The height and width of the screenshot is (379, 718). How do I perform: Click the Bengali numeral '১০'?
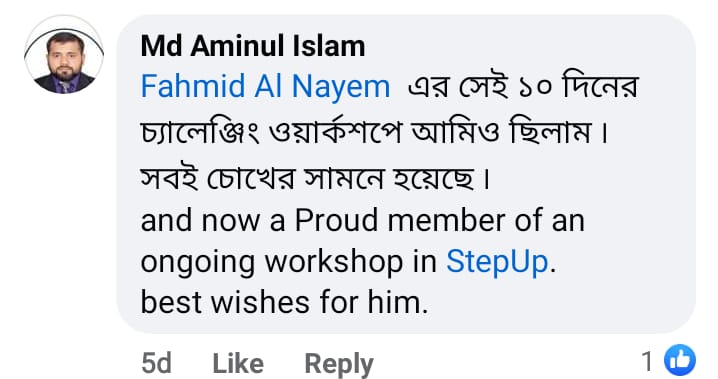(x=535, y=87)
